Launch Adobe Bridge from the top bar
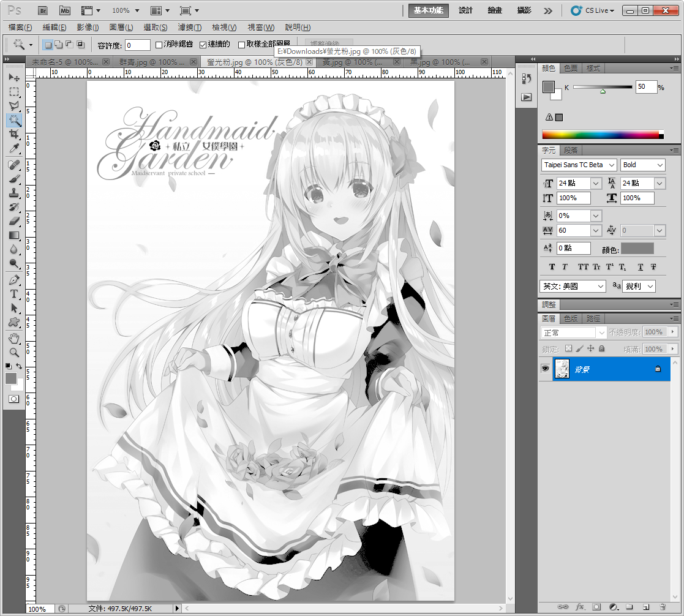 pos(43,10)
